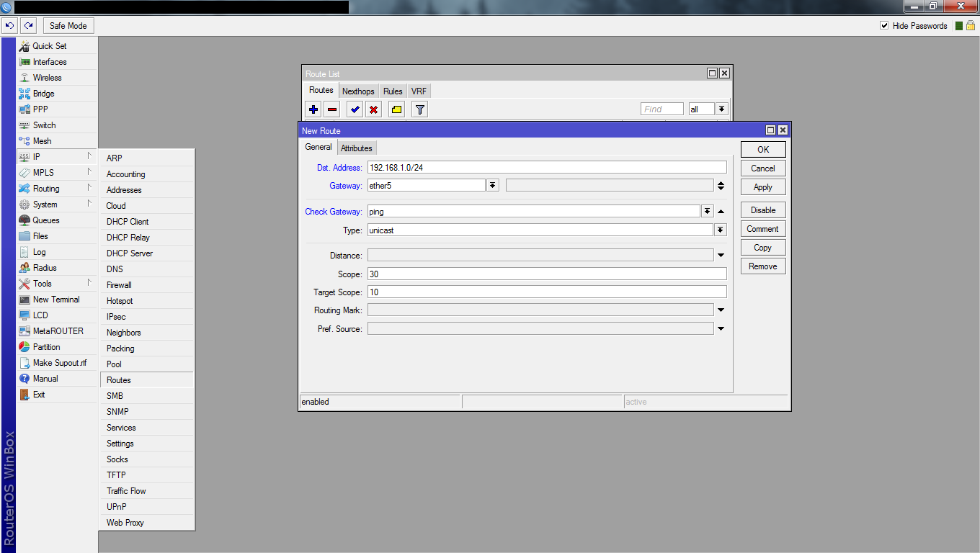This screenshot has width=980, height=553.
Task: Open the filter funnel icon
Action: point(419,109)
